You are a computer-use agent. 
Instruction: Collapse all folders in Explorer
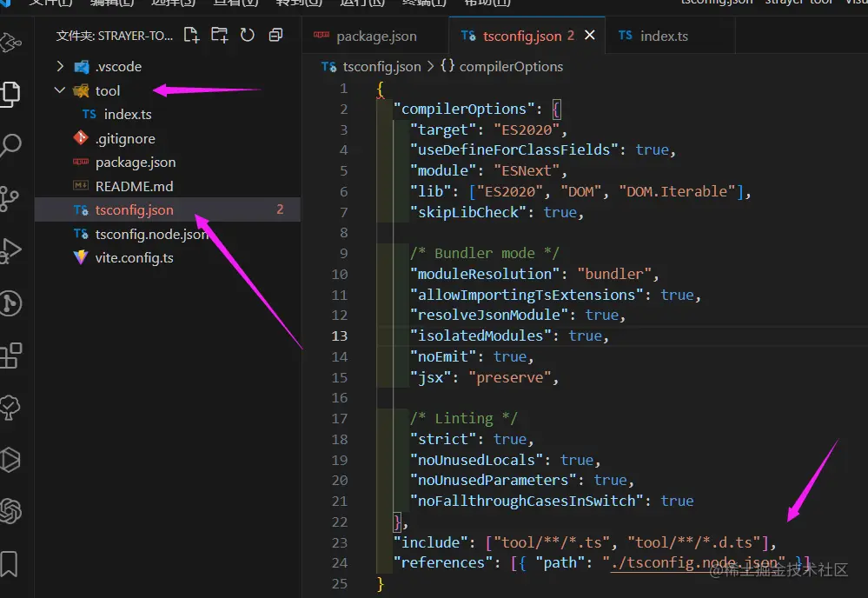click(275, 36)
